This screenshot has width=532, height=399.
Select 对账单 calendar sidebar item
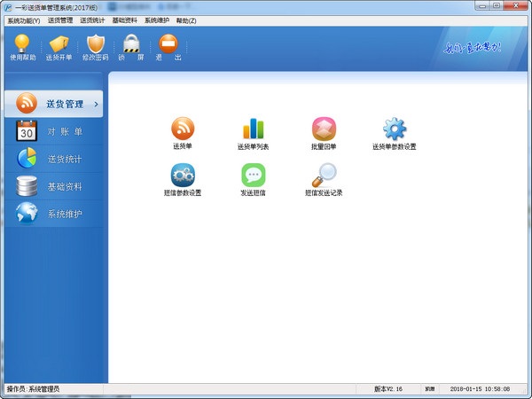53,131
